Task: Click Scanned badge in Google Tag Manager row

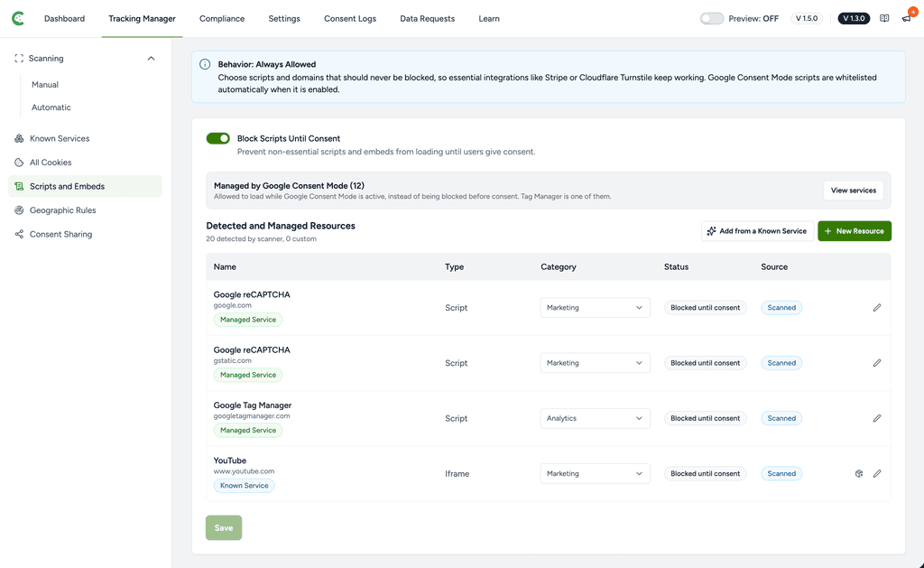Action: (781, 418)
